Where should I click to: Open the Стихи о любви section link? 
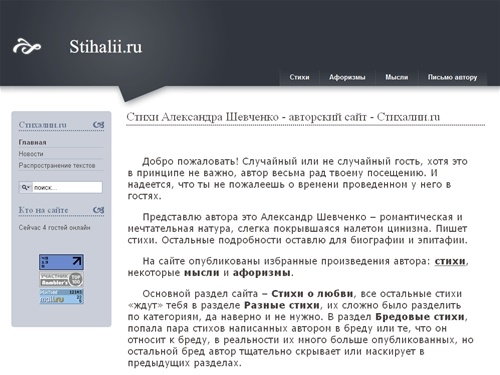312,294
